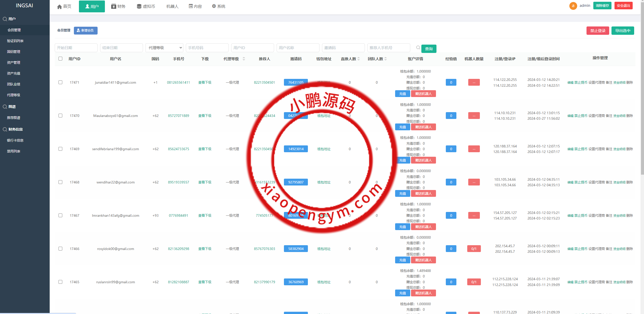
Task: Select 验证码列表 in the sidebar
Action: [x=15, y=41]
